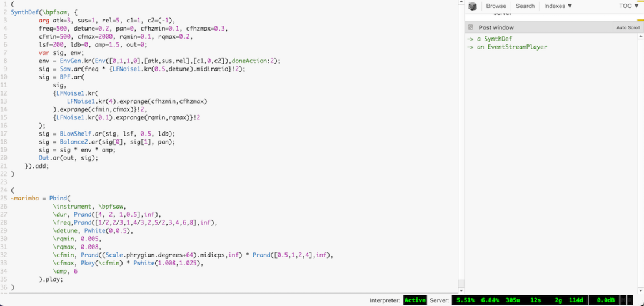Click ').play;' on line 35
This screenshot has width=644, height=306.
pyautogui.click(x=51, y=280)
